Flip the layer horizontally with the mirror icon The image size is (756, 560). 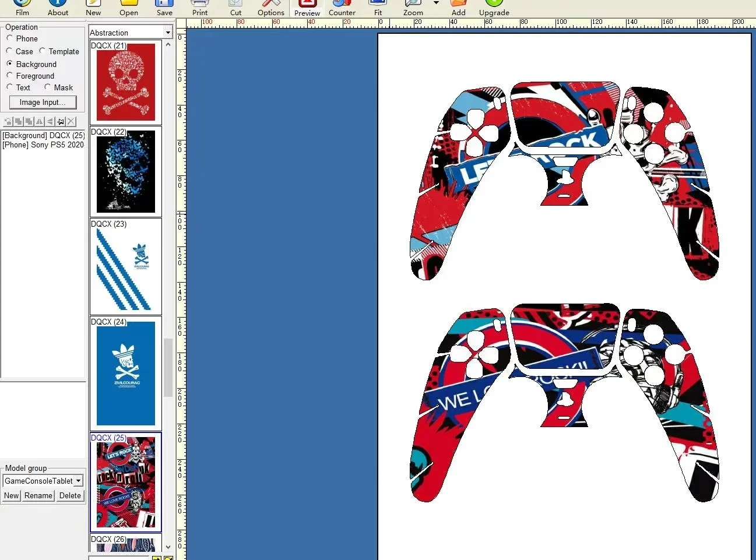pyautogui.click(x=40, y=121)
